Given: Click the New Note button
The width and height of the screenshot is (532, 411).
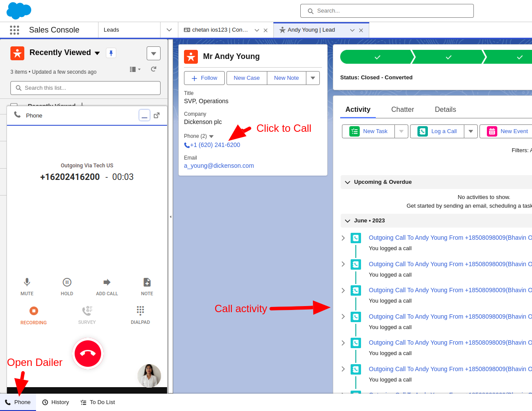Looking at the screenshot, I should coord(286,78).
